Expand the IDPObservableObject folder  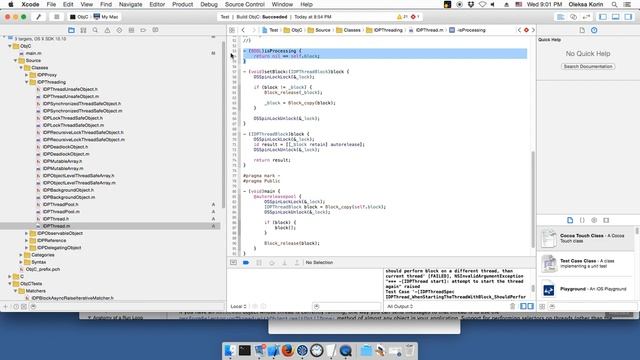click(x=27, y=233)
